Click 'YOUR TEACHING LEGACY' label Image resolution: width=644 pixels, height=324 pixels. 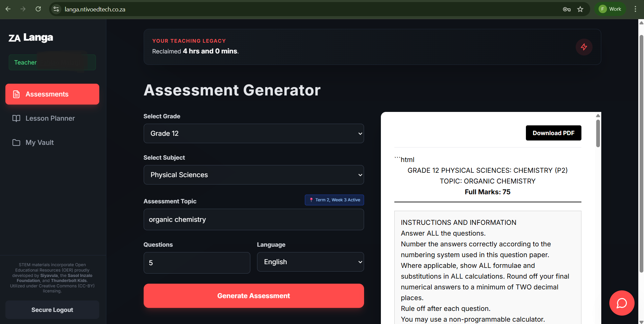(189, 41)
